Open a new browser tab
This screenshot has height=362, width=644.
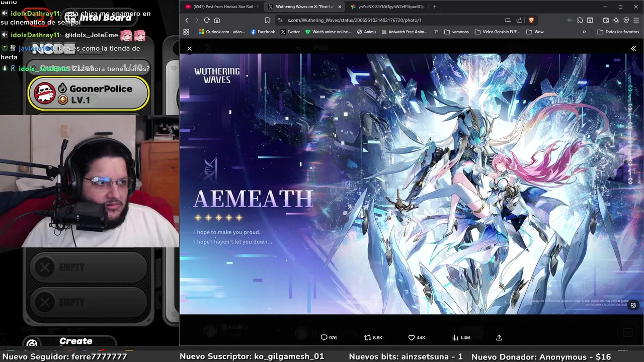pyautogui.click(x=435, y=7)
